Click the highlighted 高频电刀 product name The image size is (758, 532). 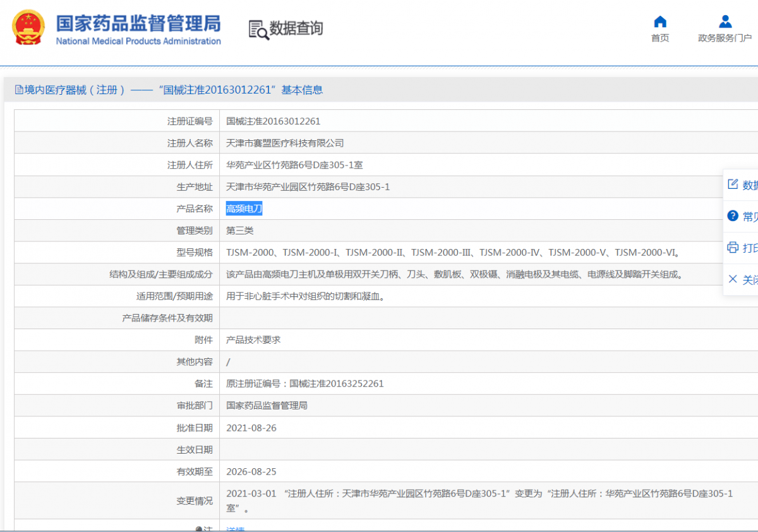click(244, 209)
